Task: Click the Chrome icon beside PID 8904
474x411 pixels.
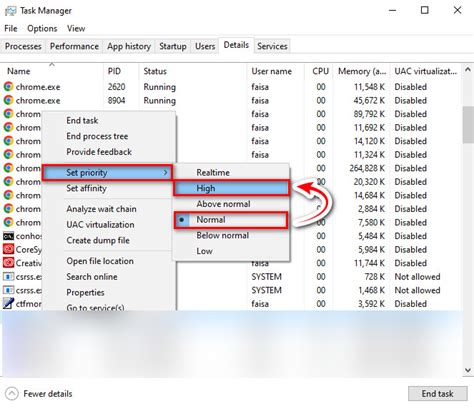Action: [8, 100]
